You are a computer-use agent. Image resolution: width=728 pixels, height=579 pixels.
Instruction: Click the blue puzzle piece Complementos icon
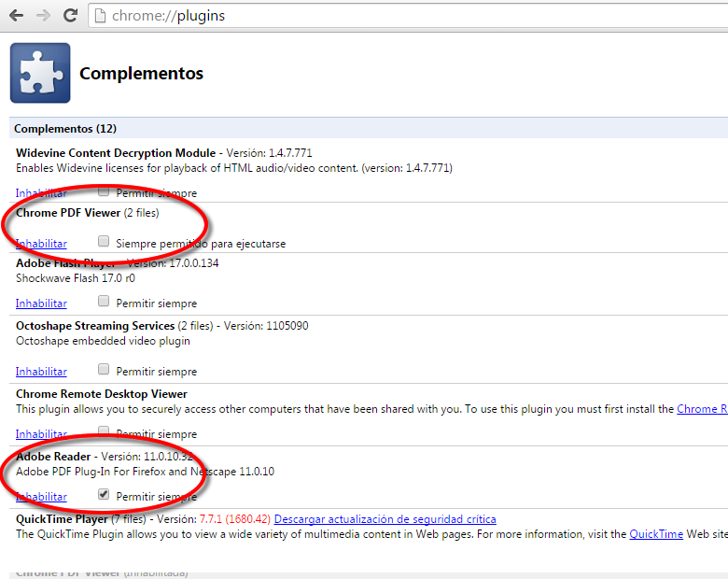pos(40,73)
